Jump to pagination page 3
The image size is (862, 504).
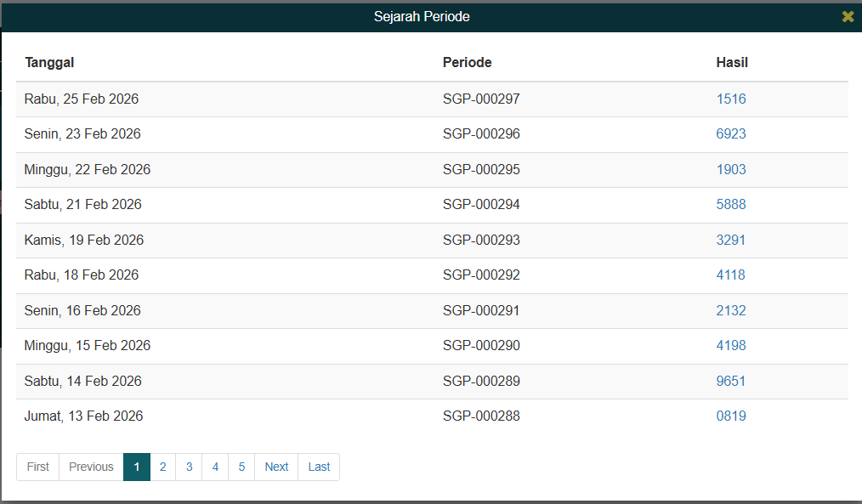189,467
